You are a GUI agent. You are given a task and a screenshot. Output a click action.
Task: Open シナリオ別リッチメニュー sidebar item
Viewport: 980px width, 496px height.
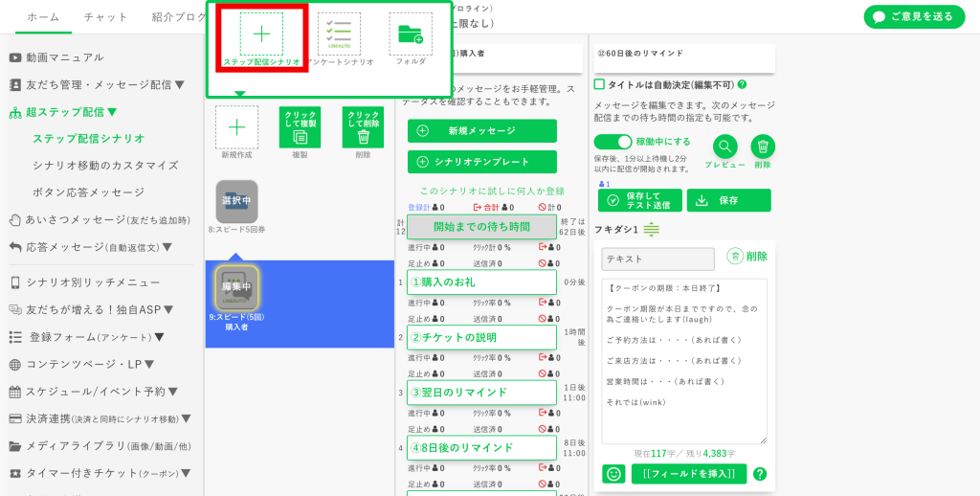[x=85, y=282]
